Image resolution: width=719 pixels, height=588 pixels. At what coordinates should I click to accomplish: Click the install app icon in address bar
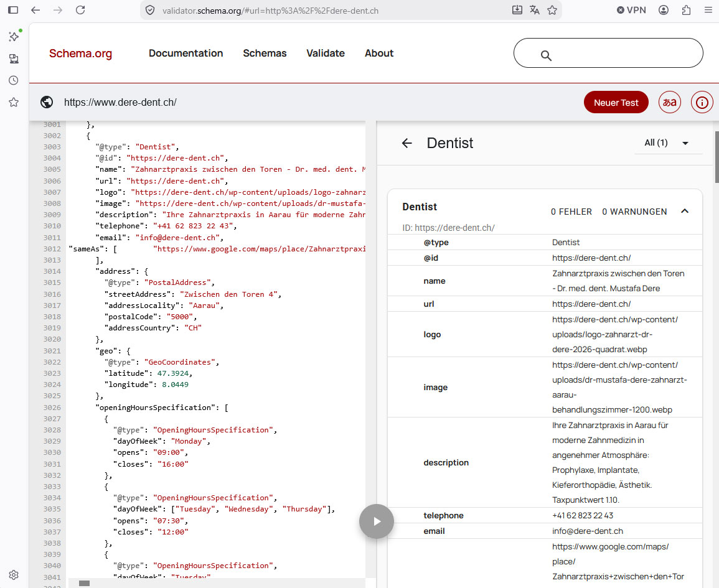tap(517, 9)
